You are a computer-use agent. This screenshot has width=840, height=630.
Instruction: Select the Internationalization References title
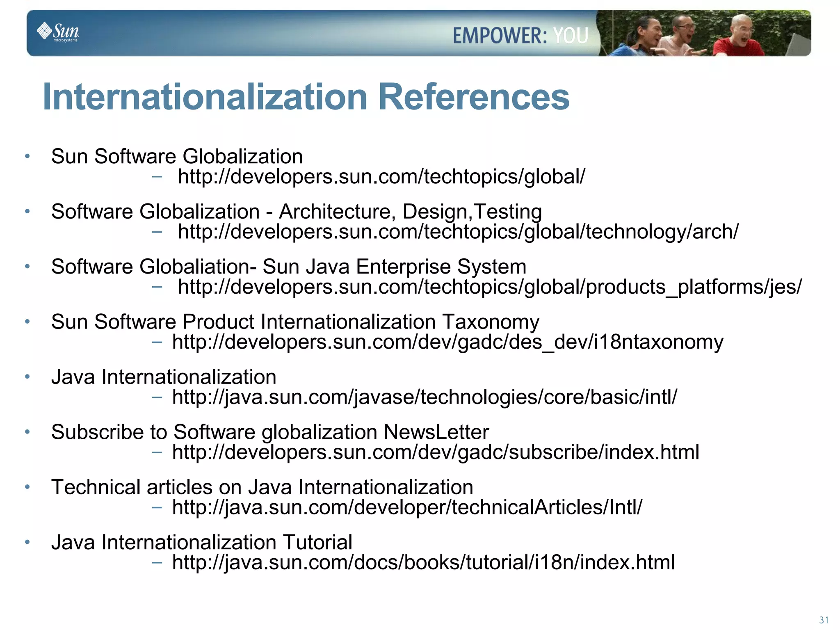(306, 97)
